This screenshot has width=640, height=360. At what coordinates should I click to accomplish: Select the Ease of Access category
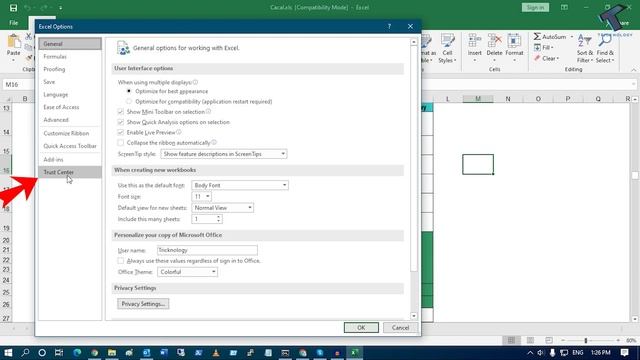point(70,107)
